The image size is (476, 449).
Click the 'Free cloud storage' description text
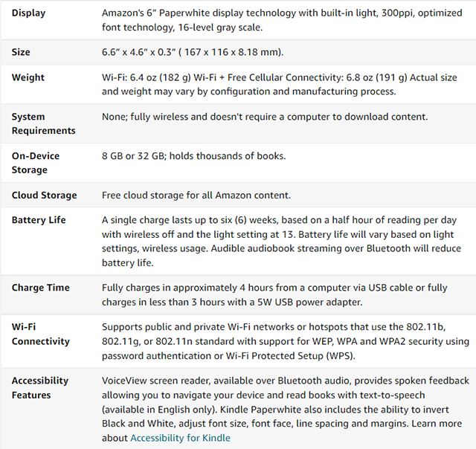(196, 195)
